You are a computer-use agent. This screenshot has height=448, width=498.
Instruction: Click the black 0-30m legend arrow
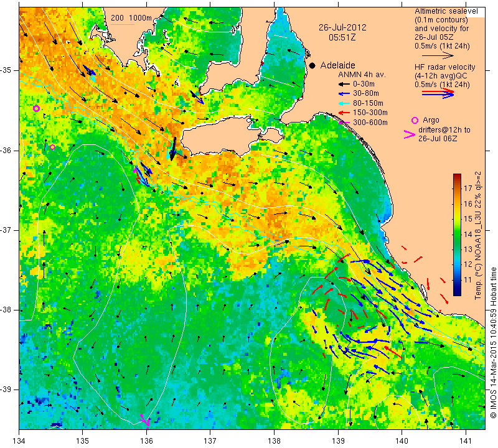344,84
